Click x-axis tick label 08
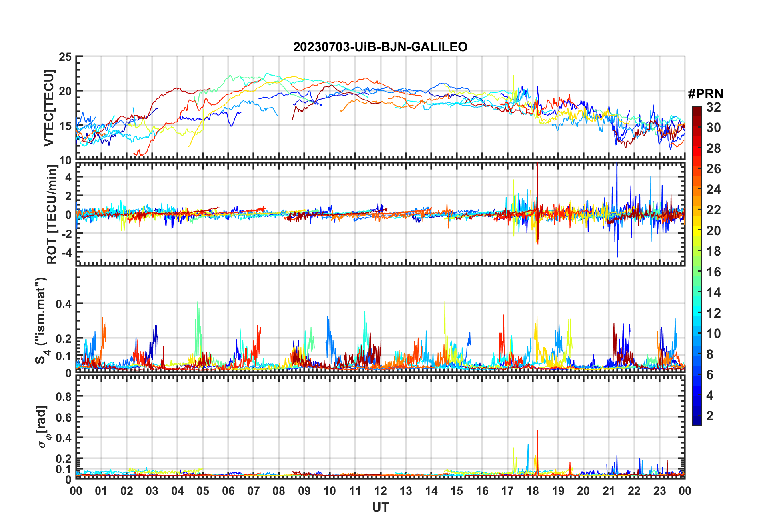The image size is (761, 532). pos(279,491)
